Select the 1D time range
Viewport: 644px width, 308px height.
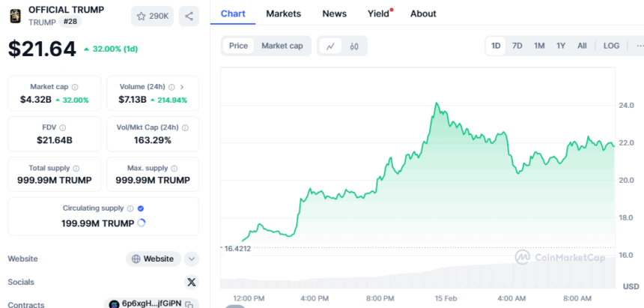(x=496, y=46)
